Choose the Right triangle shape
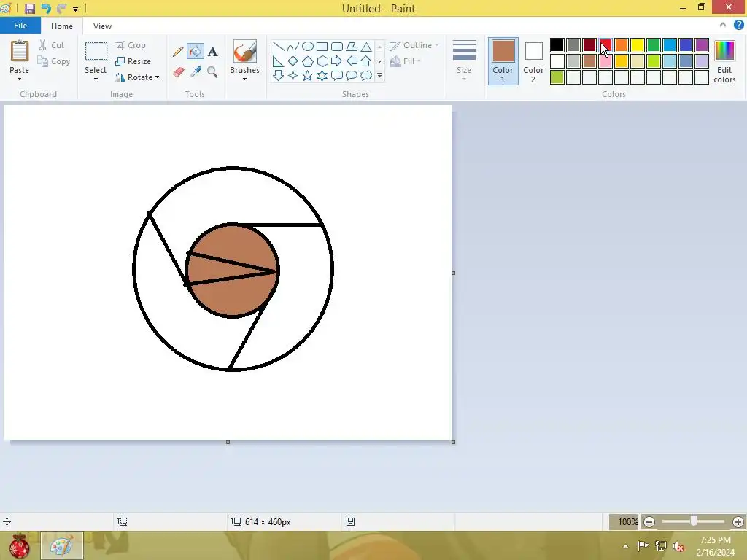Viewport: 747px width, 560px height. (x=279, y=61)
